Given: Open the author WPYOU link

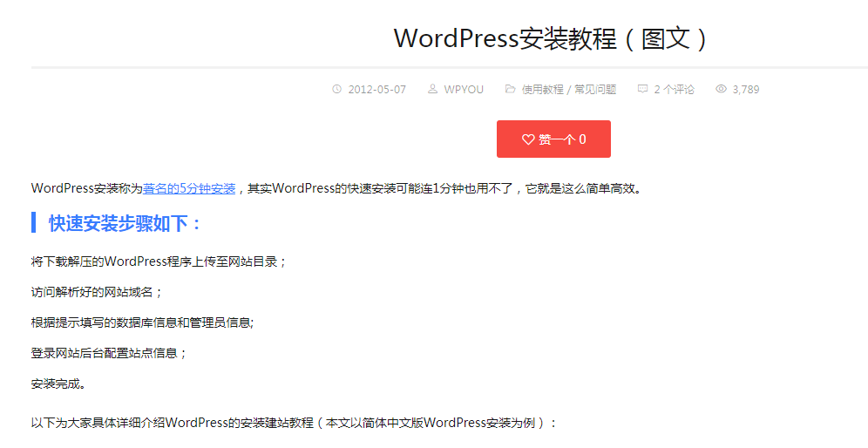Looking at the screenshot, I should [464, 89].
